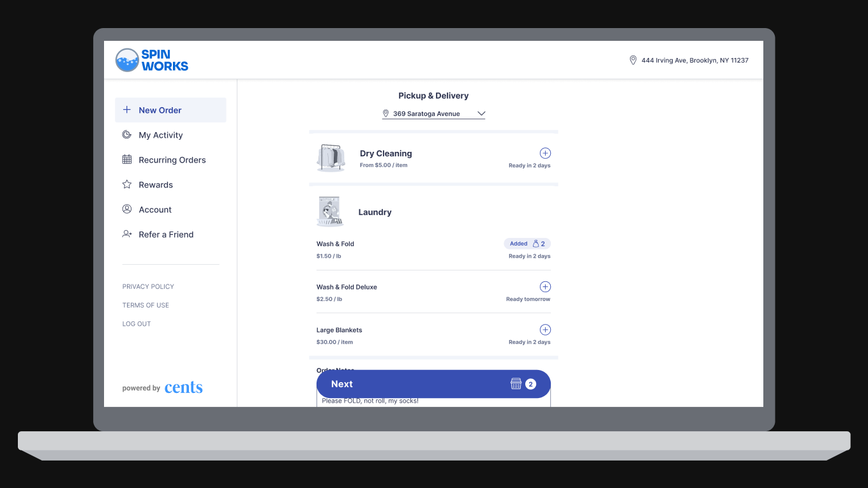Open the Privacy Policy page
This screenshot has width=868, height=488.
pos(148,286)
